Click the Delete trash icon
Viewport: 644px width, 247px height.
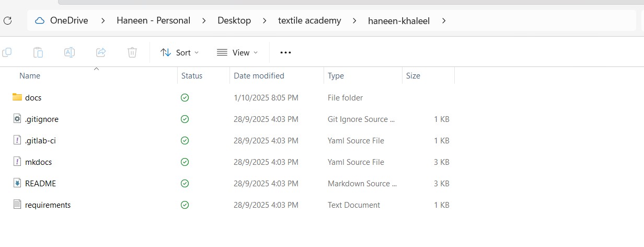coord(132,52)
